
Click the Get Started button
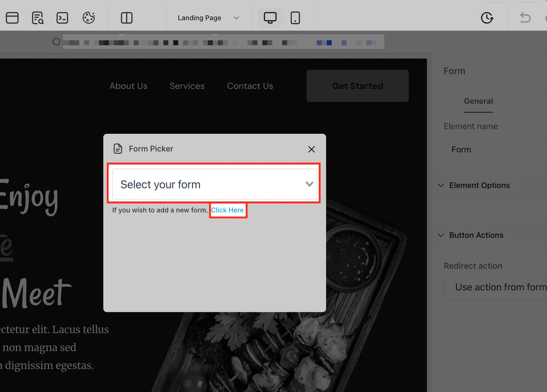pyautogui.click(x=358, y=86)
